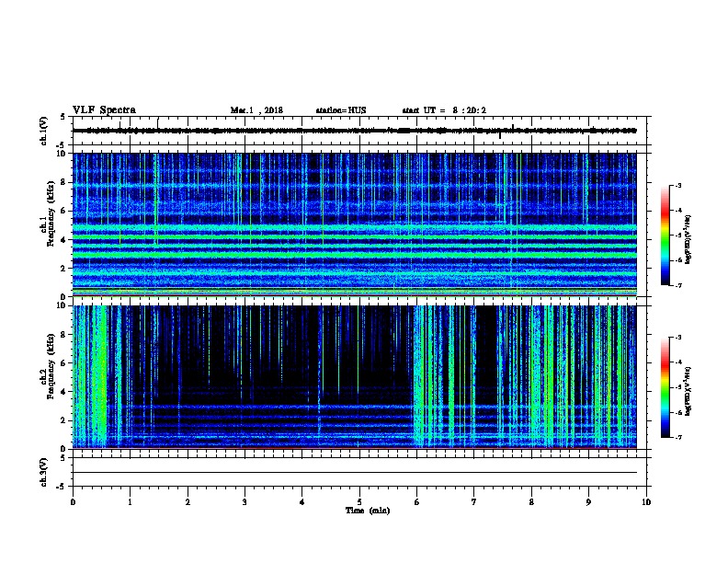The image size is (728, 563).
Task: Click the "6" kHz tick of ch.1 spectrogram
Action: coord(65,211)
